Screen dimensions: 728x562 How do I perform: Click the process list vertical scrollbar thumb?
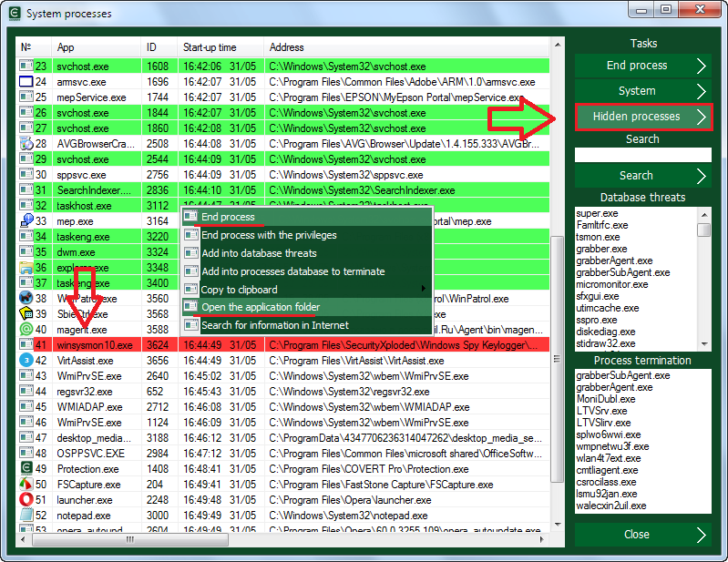[557, 360]
